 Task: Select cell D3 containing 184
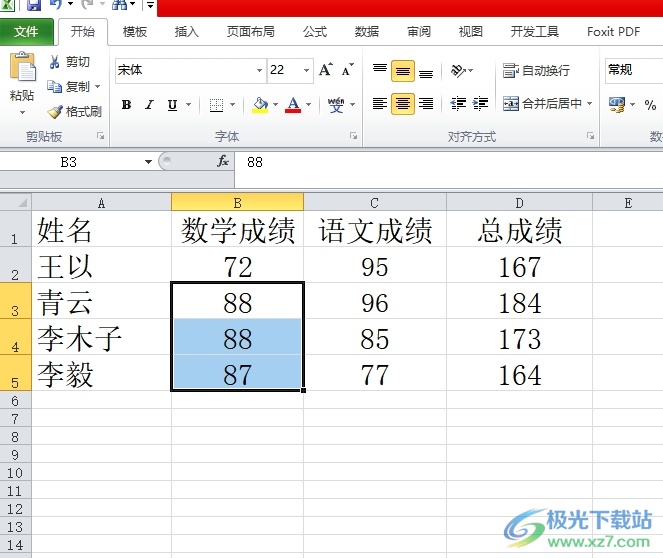(x=519, y=303)
